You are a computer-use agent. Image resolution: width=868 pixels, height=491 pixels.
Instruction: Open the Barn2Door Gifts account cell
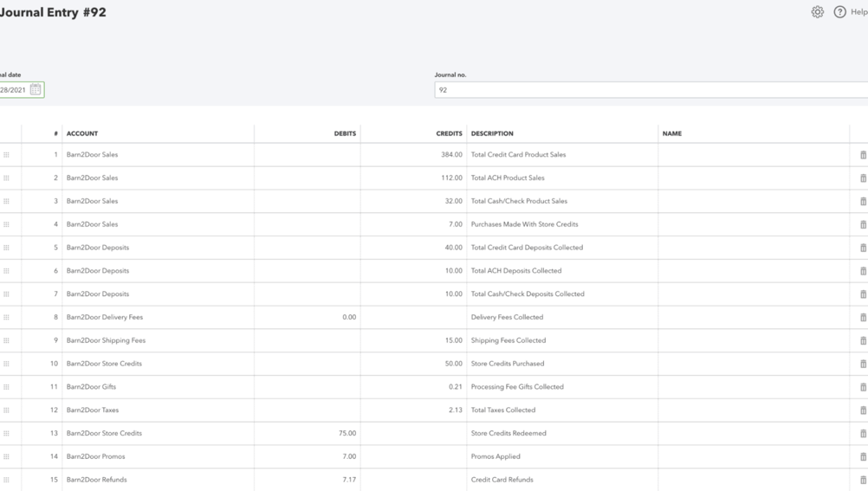[158, 387]
